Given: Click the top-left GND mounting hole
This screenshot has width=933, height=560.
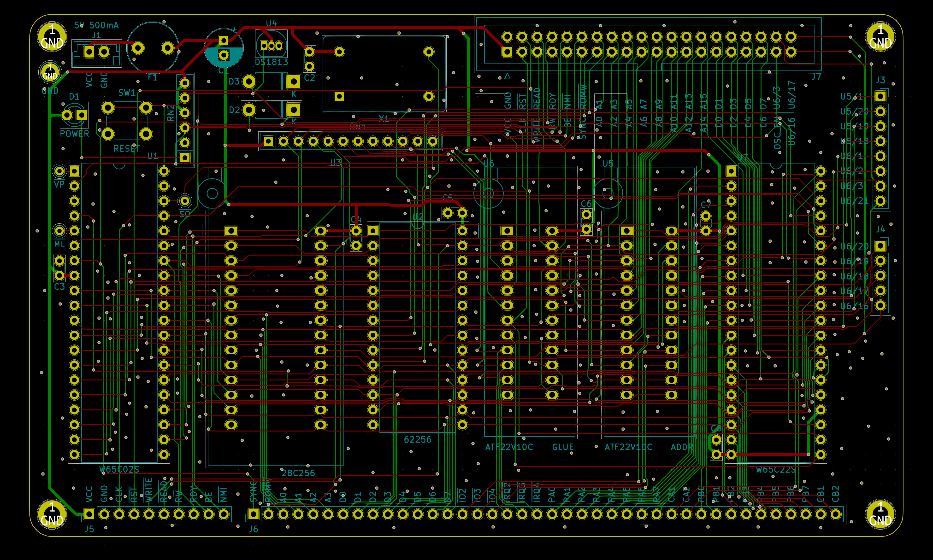Looking at the screenshot, I should [x=52, y=37].
